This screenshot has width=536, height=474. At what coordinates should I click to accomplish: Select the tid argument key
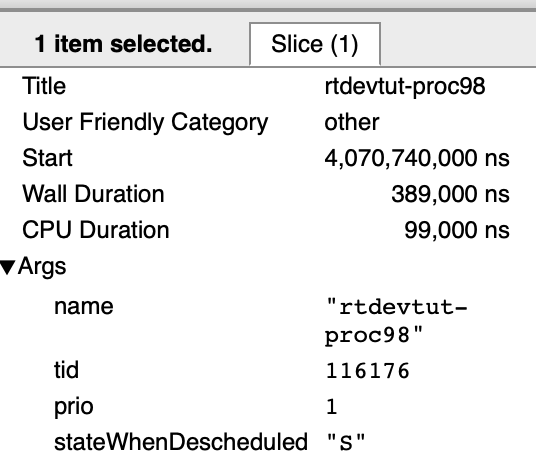point(66,370)
